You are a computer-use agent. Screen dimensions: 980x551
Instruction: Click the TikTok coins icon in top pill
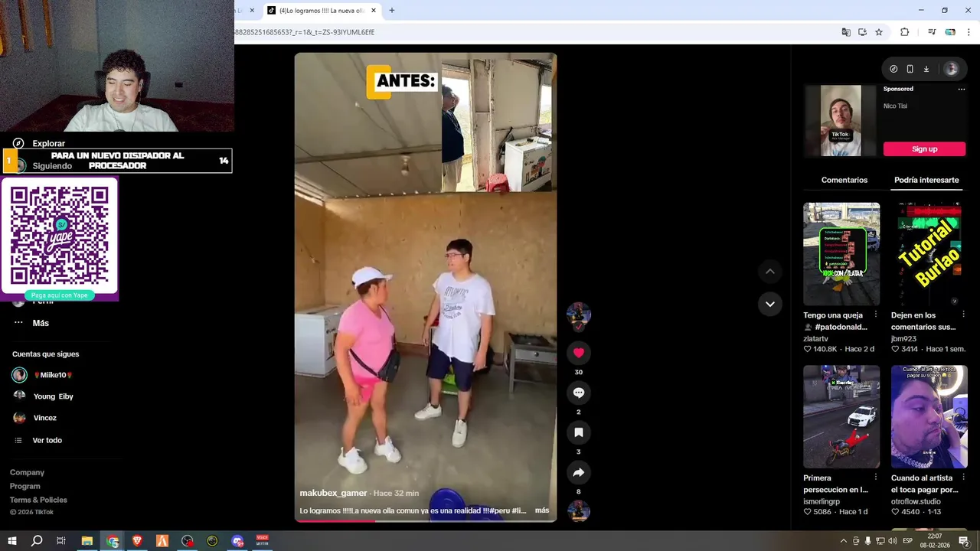(893, 69)
